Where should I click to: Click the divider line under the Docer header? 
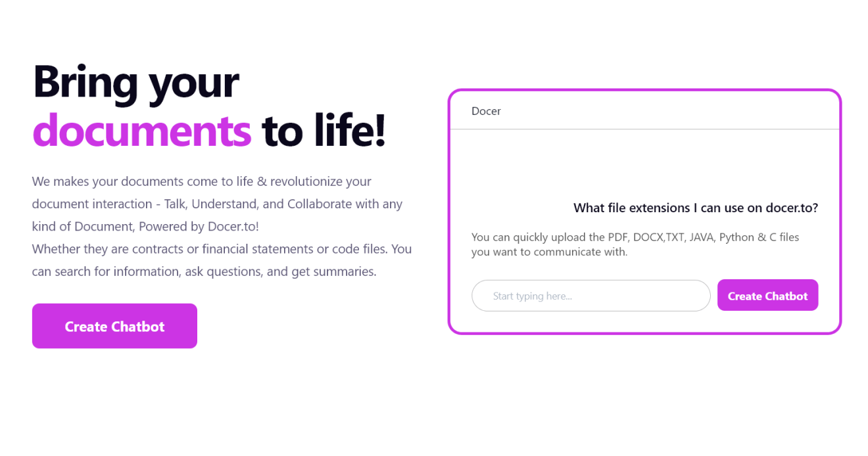pos(645,129)
